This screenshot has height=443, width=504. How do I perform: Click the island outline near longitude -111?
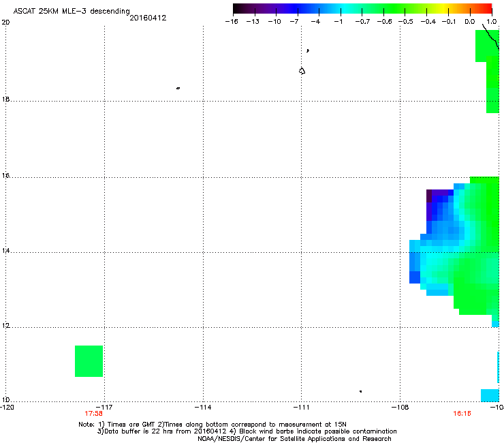(302, 71)
